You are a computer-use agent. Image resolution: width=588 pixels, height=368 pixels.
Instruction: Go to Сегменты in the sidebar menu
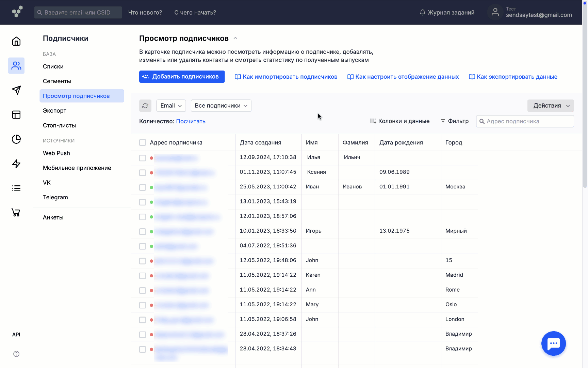57,81
